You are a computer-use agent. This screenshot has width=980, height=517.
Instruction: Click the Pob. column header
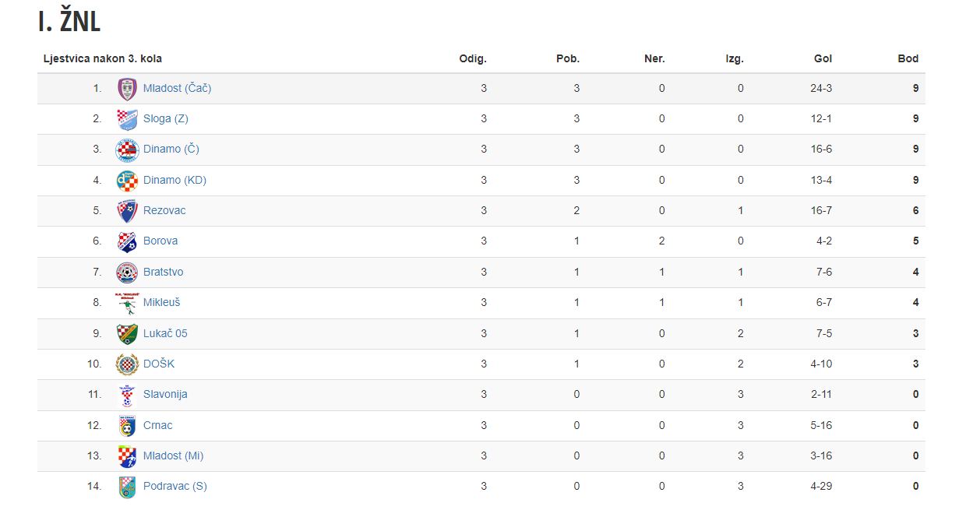[568, 58]
